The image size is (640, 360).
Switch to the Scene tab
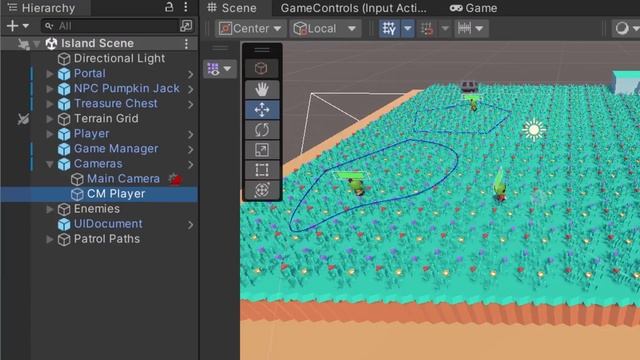[232, 8]
